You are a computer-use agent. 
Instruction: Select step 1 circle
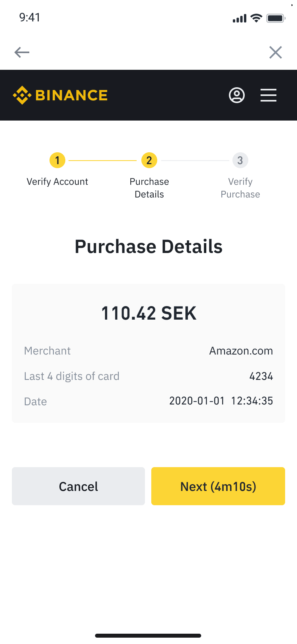pyautogui.click(x=57, y=160)
